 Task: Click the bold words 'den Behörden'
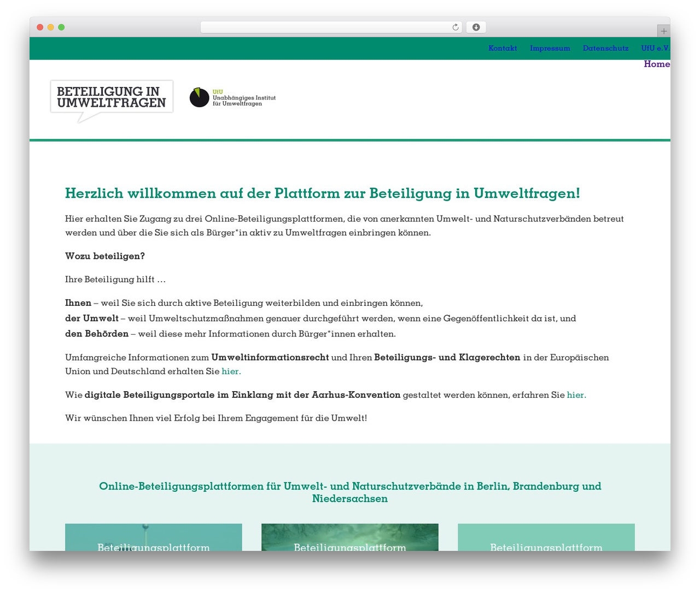click(x=97, y=334)
